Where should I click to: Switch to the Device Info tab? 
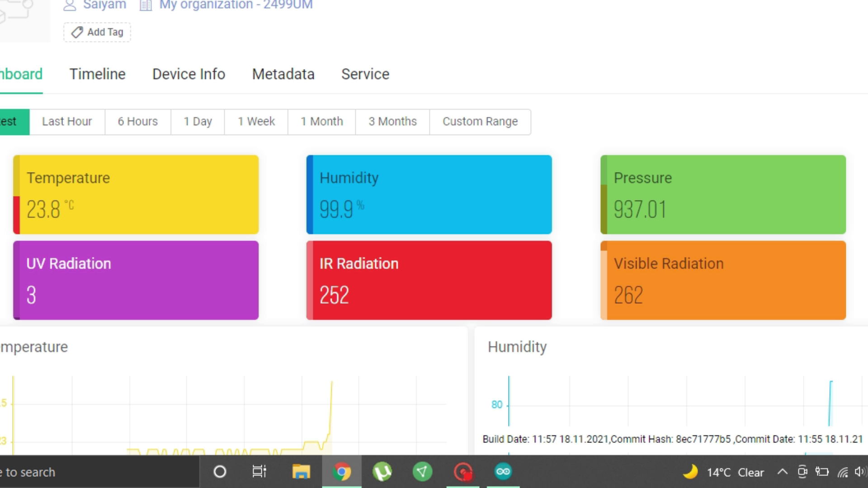point(189,74)
